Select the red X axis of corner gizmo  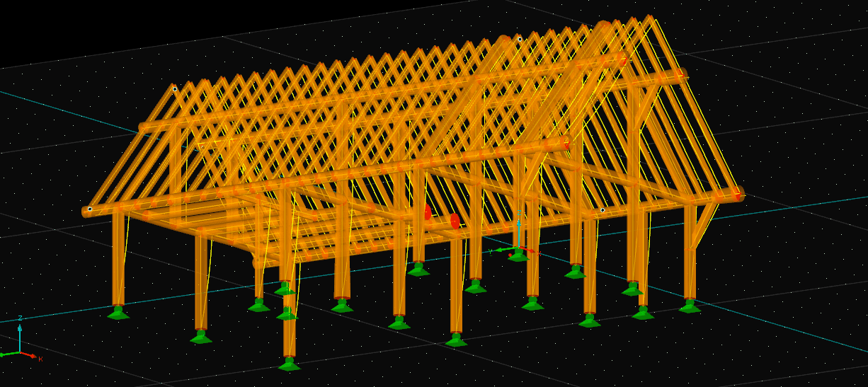[33, 356]
